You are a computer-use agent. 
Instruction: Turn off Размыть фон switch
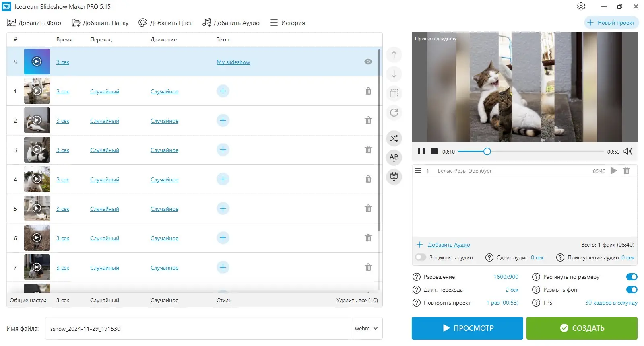(632, 290)
